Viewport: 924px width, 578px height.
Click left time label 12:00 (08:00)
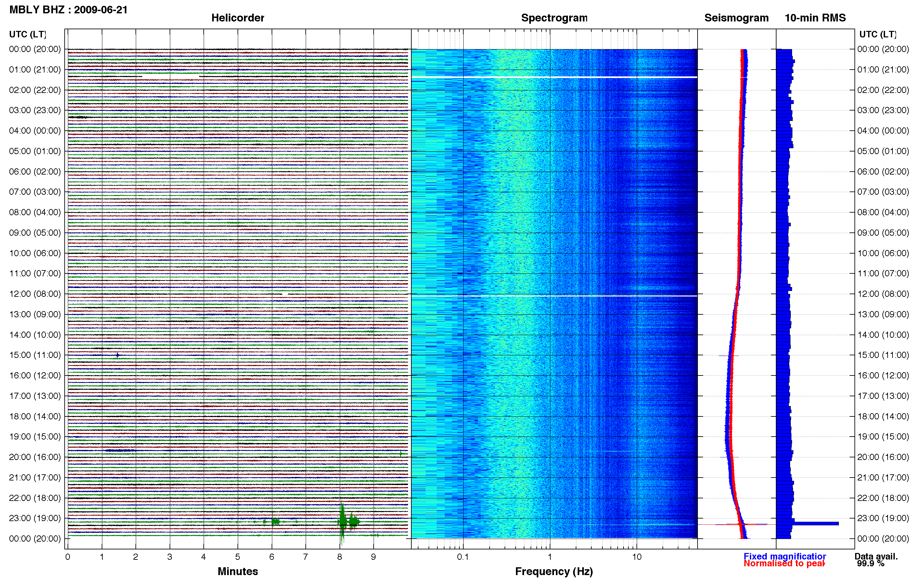(35, 294)
